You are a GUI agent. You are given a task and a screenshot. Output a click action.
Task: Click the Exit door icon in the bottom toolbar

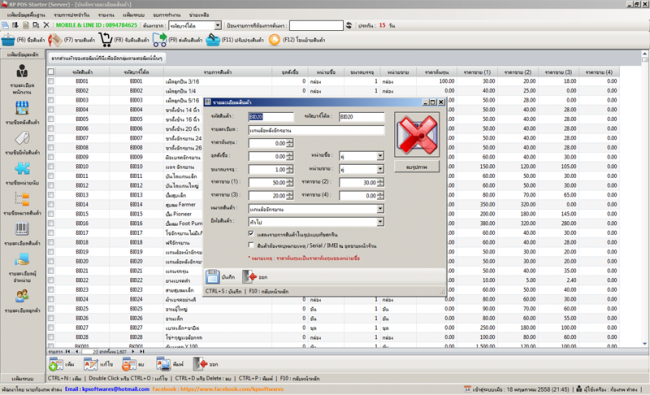pyautogui.click(x=200, y=364)
